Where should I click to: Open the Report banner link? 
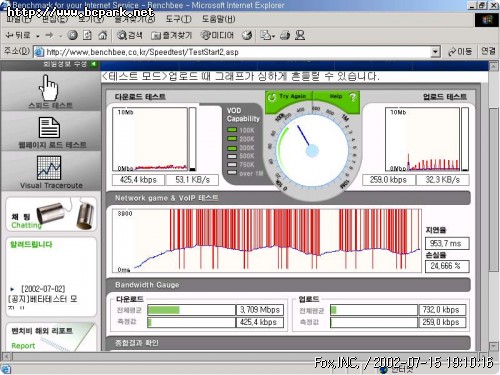point(50,337)
